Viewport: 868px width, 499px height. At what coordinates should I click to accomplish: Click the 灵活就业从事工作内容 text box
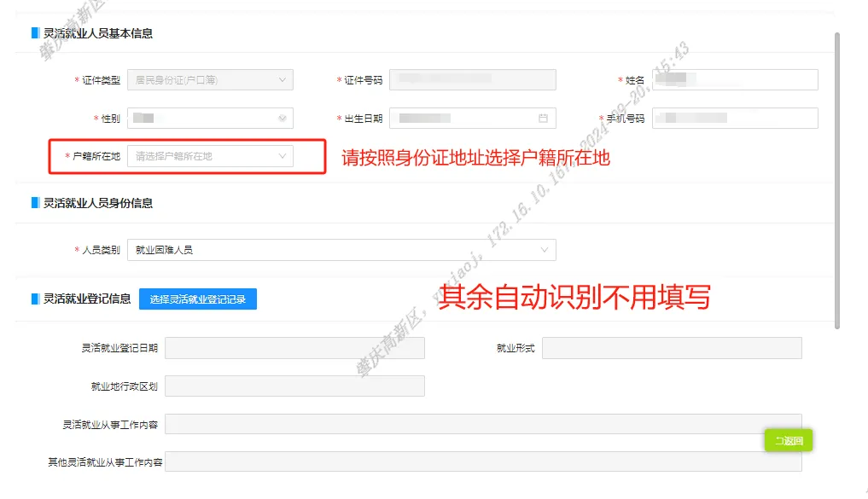483,424
